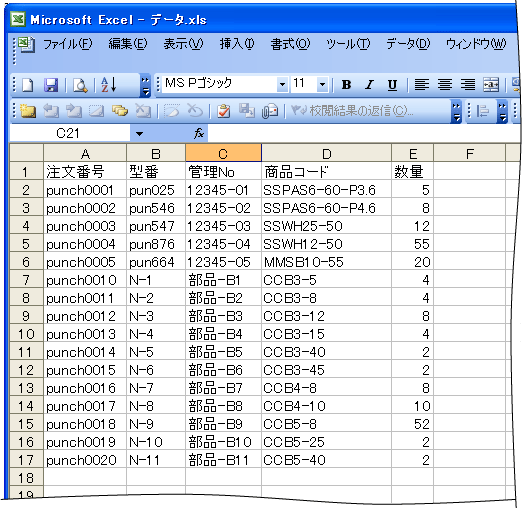The image size is (531, 514).
Task: Align text left in the formatting toolbar
Action: click(x=422, y=84)
